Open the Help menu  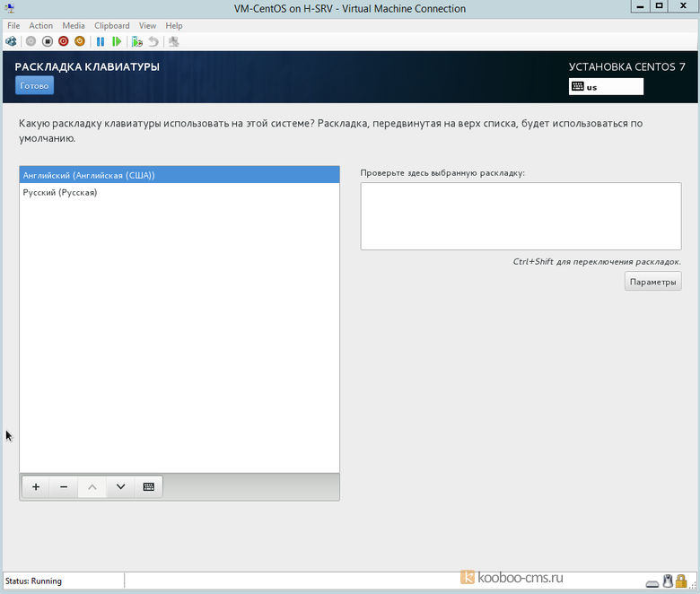coord(174,25)
